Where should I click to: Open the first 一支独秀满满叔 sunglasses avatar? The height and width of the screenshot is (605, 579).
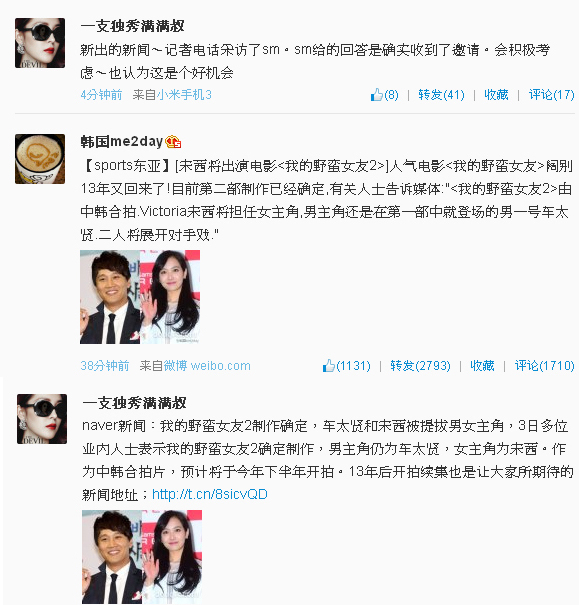pos(40,43)
